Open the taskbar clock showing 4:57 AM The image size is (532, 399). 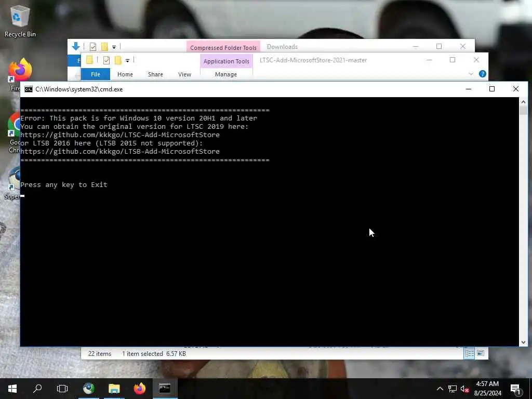click(x=487, y=389)
